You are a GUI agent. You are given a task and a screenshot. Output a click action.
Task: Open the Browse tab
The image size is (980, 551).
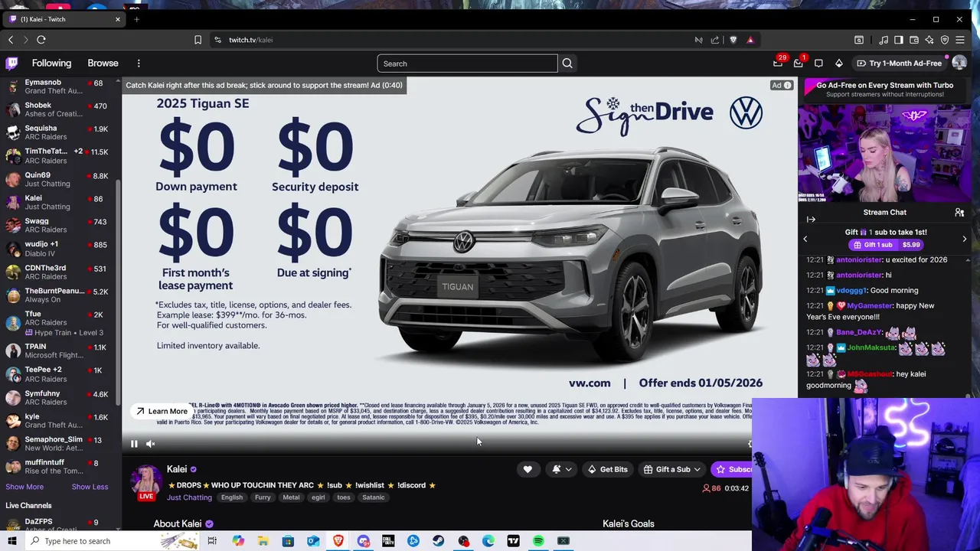pyautogui.click(x=103, y=64)
